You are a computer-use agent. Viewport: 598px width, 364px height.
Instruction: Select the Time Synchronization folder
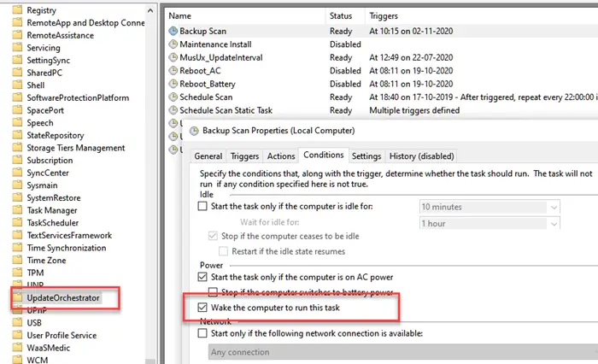67,248
